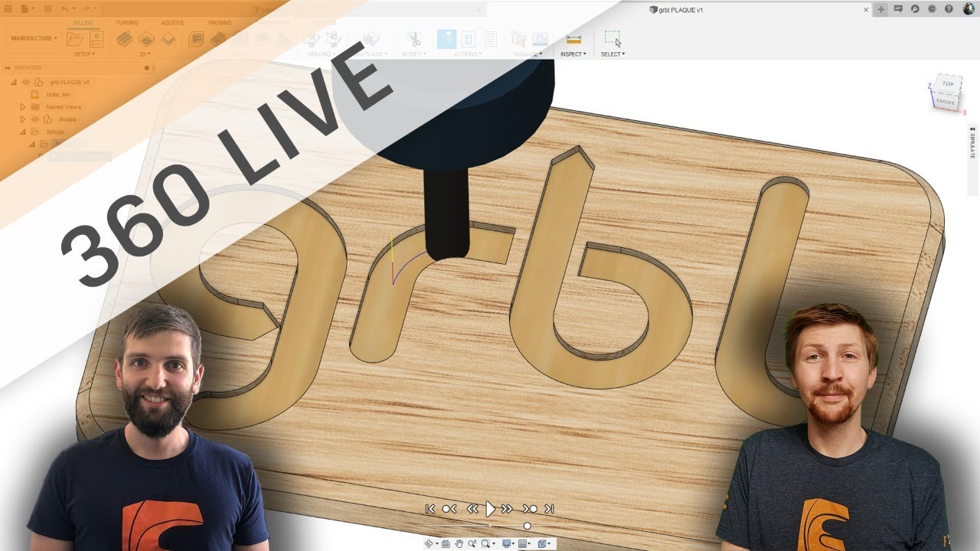Click the BROWSER panel options dot
The height and width of the screenshot is (551, 980).
(147, 67)
